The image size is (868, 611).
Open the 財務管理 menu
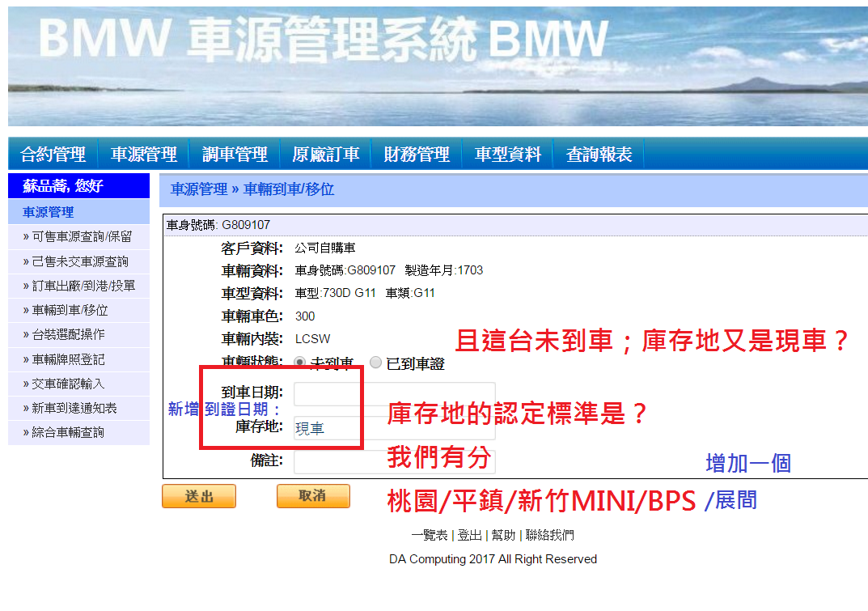pos(417,154)
